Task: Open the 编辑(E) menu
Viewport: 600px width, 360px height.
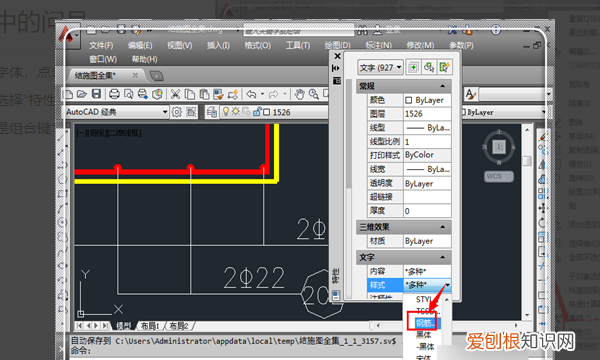Action: pyautogui.click(x=140, y=46)
